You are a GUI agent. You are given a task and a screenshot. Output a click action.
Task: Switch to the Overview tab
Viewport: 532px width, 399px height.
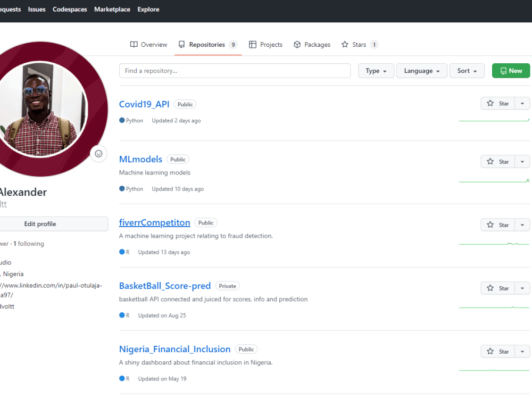(148, 45)
